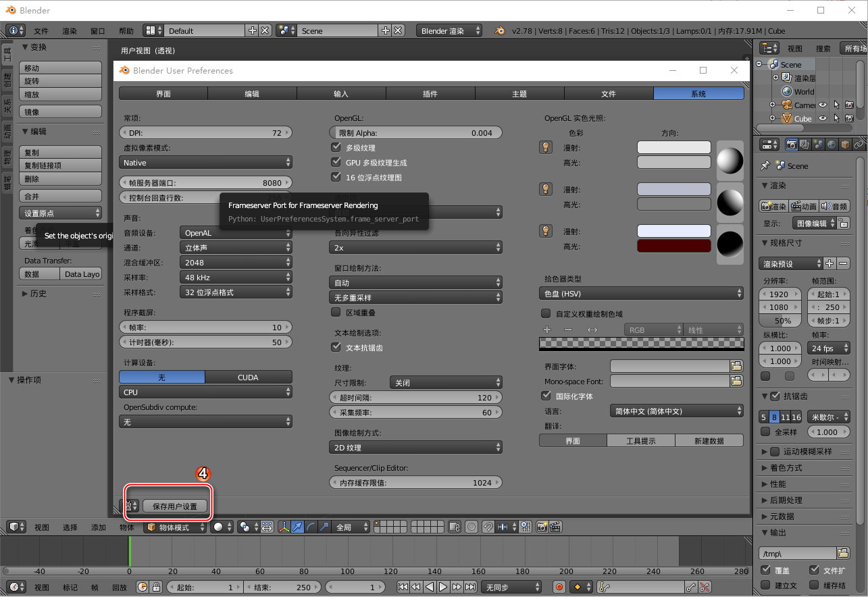Enable 全采样 full sample checkbox
The image size is (868, 597).
[765, 432]
